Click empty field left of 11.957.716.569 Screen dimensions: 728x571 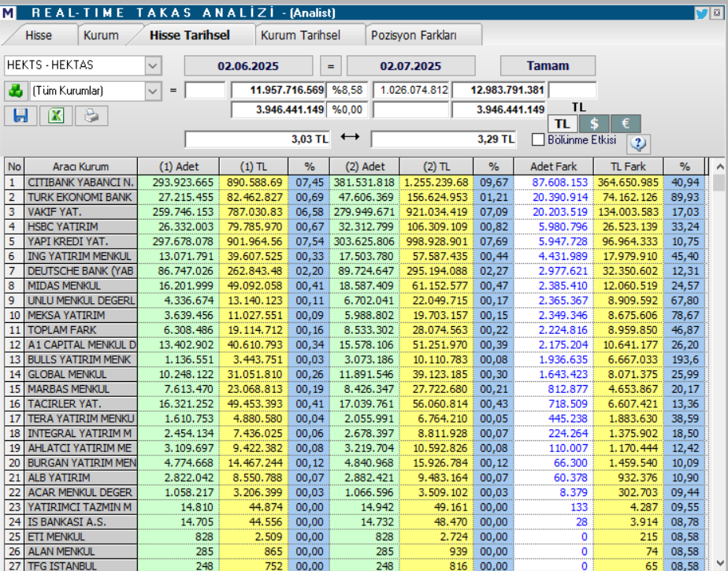pyautogui.click(x=205, y=90)
